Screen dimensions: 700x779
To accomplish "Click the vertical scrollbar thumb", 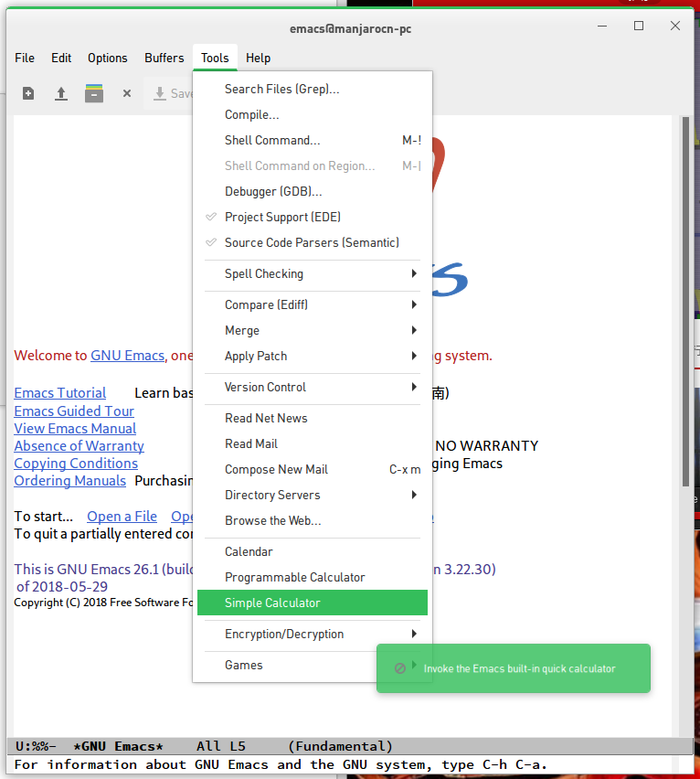I will point(685,302).
